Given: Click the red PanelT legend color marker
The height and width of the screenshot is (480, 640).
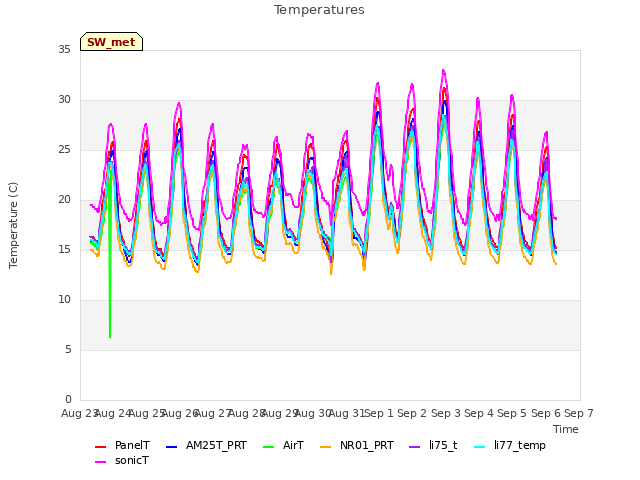Looking at the screenshot, I should pyautogui.click(x=100, y=447).
